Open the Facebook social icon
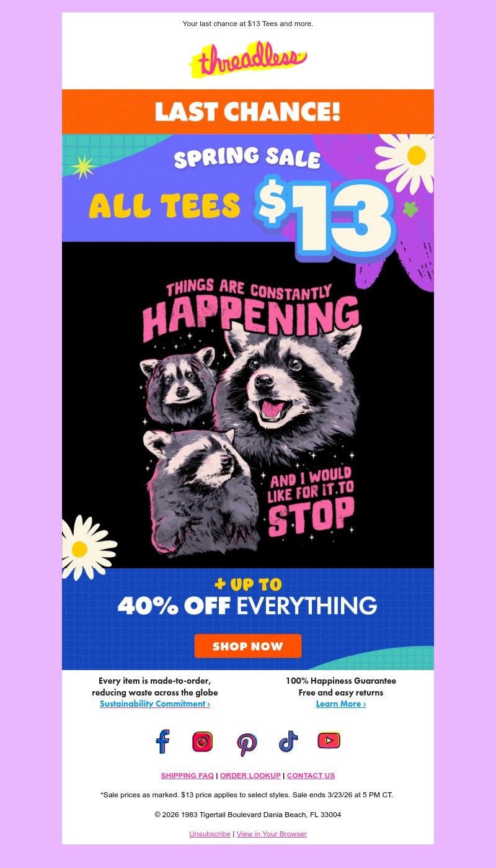 pos(162,741)
